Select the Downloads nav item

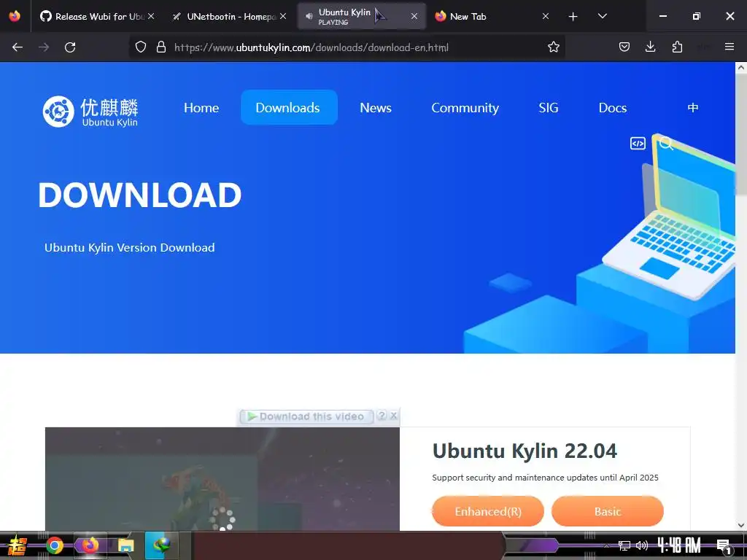pos(289,108)
